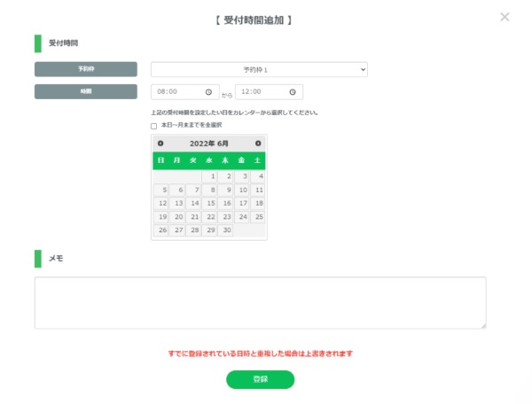Select June 15 on the calendar
The height and width of the screenshot is (404, 532).
coord(209,204)
